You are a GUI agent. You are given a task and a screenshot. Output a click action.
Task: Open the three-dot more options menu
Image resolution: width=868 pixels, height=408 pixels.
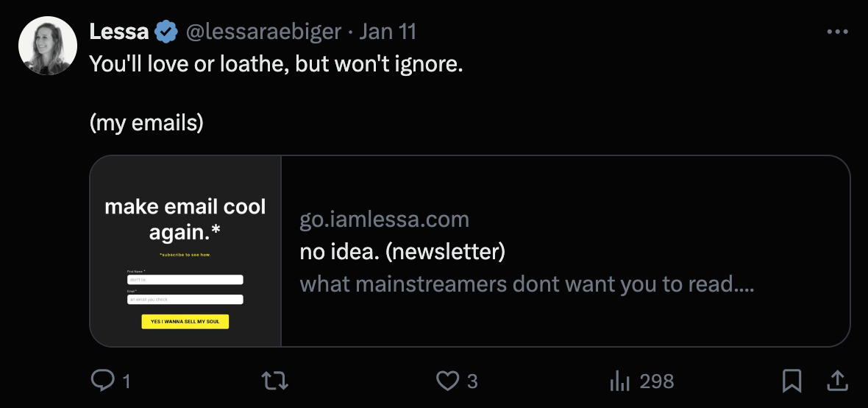(x=837, y=32)
